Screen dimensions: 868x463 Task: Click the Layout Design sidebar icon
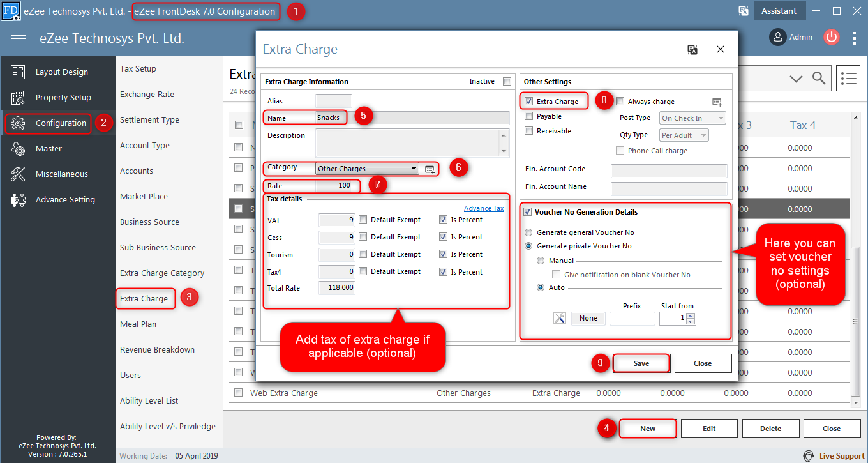coord(18,72)
